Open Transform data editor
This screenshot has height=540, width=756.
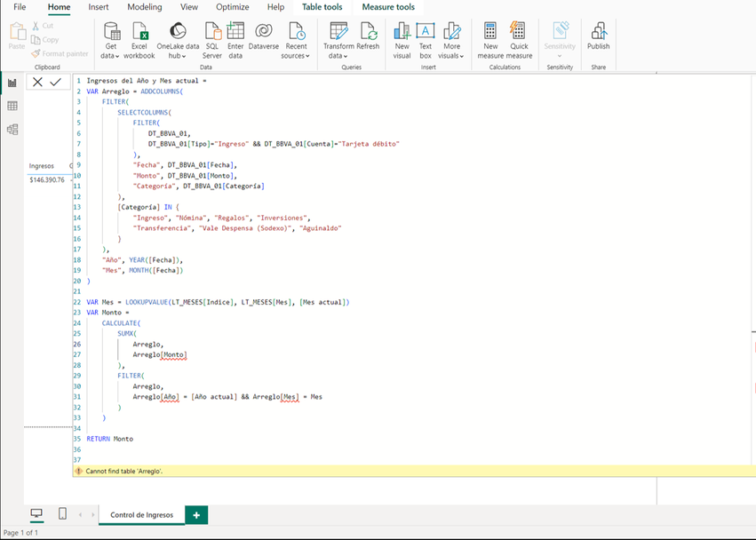(338, 41)
